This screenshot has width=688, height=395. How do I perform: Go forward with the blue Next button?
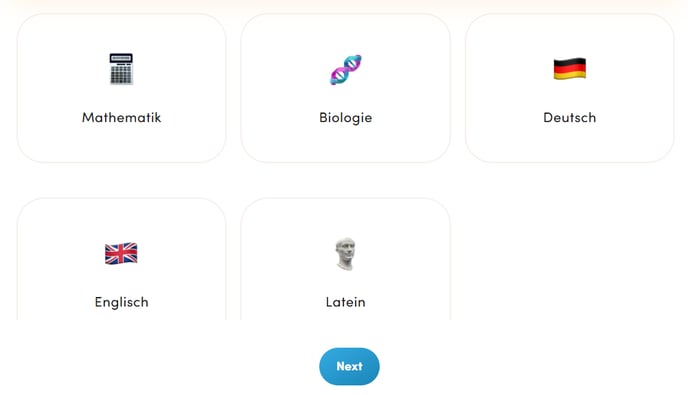point(349,366)
